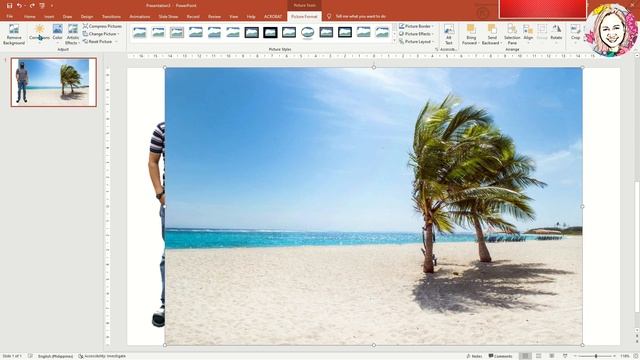Click Accessibility: Investigate in status bar
This screenshot has height=360, width=640.
[102, 356]
